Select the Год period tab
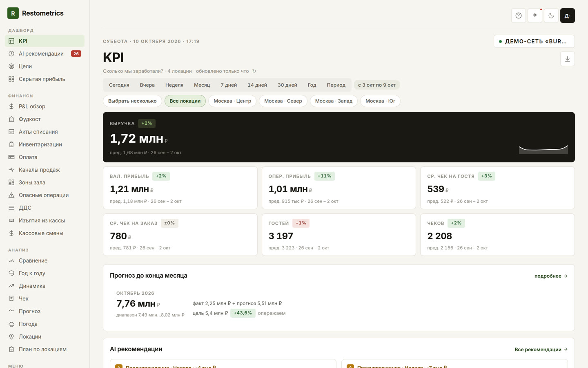Screen dimensions: 588x368 [x=312, y=85]
